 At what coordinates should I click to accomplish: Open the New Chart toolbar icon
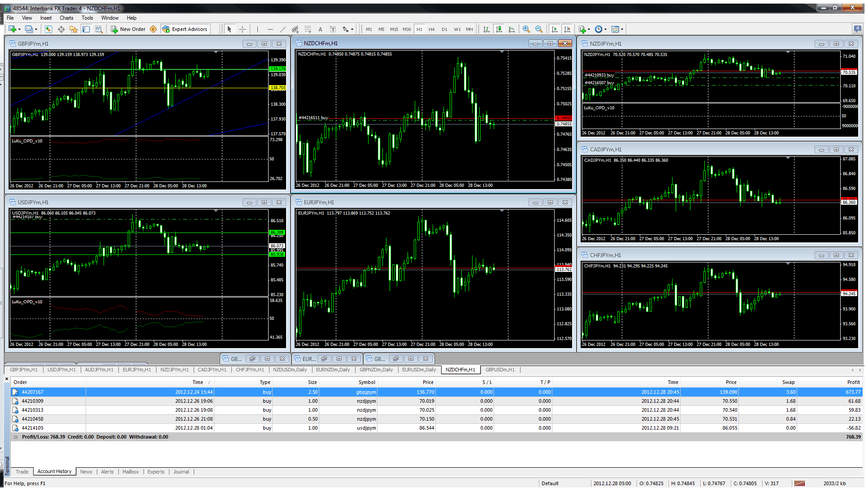click(12, 29)
